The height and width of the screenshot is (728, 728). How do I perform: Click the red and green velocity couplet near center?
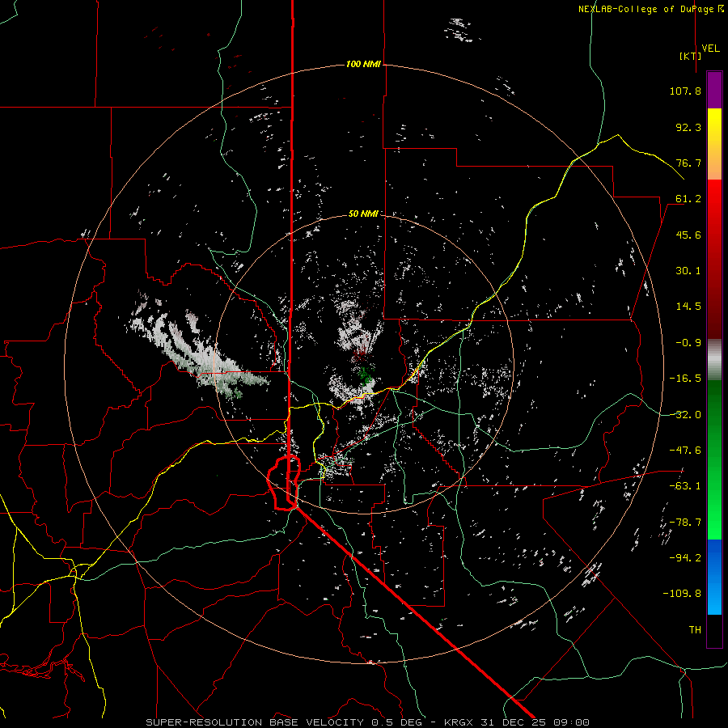click(363, 365)
